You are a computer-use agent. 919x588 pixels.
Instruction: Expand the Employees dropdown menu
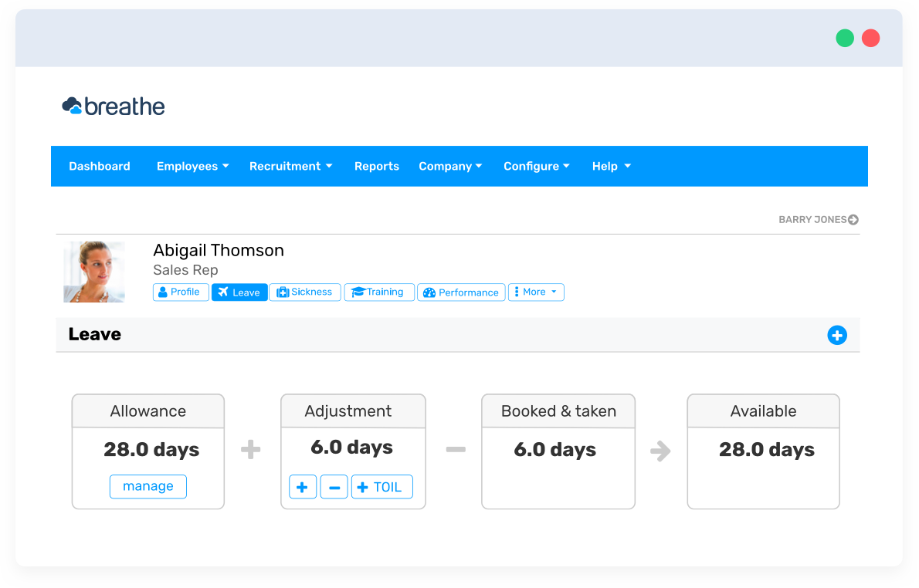[192, 167]
